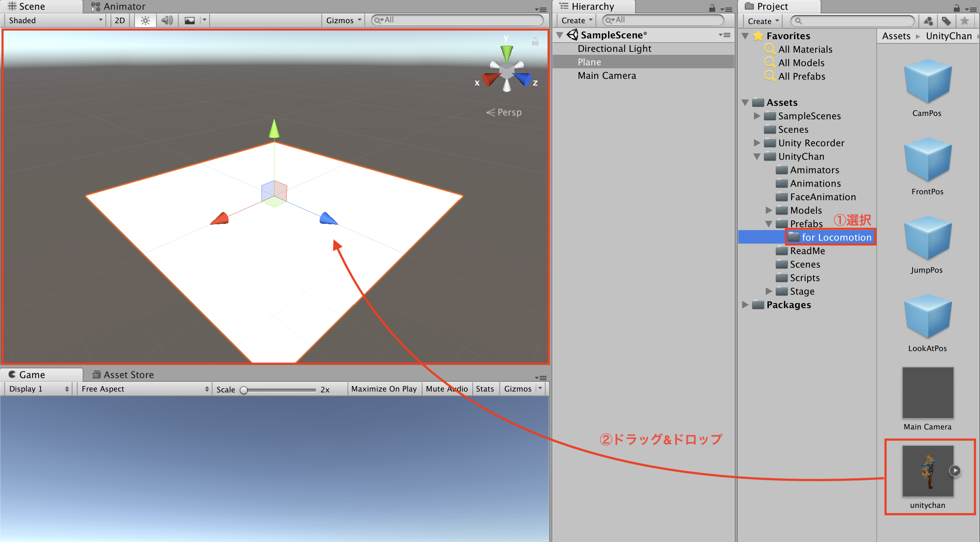Click the Hierarchy panel lock icon
The height and width of the screenshot is (542, 980).
point(712,8)
